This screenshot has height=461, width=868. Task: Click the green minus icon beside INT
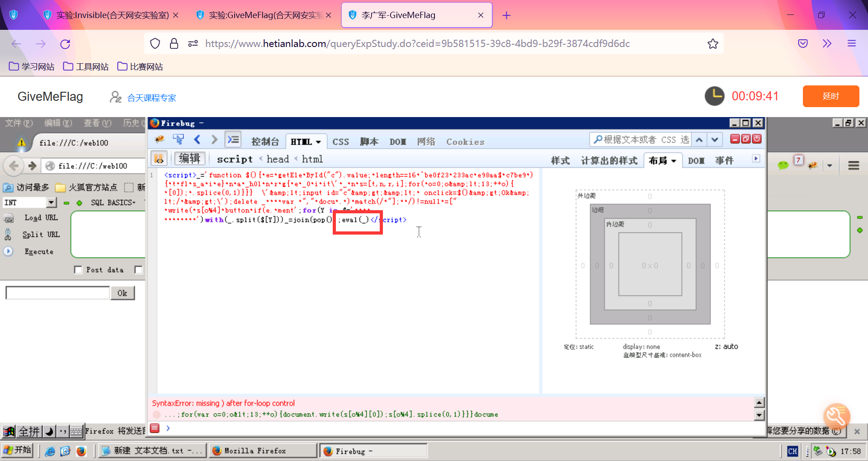click(x=66, y=203)
